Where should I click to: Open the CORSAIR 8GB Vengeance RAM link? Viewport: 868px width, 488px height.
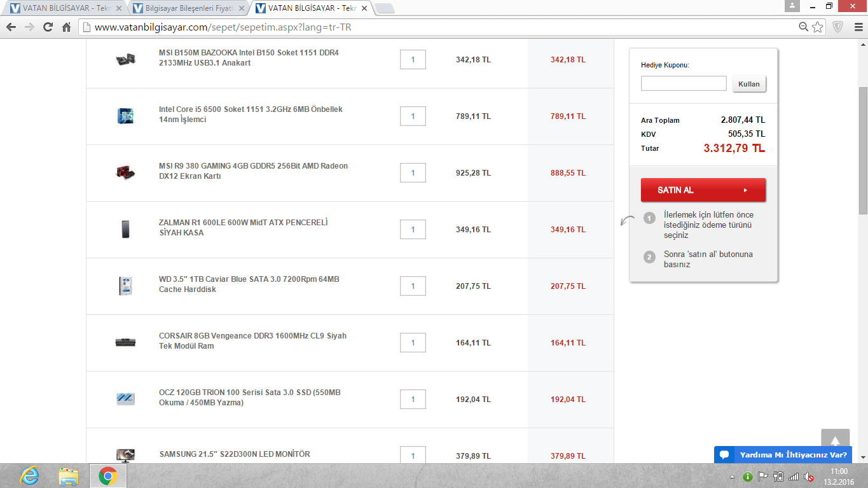(252, 341)
